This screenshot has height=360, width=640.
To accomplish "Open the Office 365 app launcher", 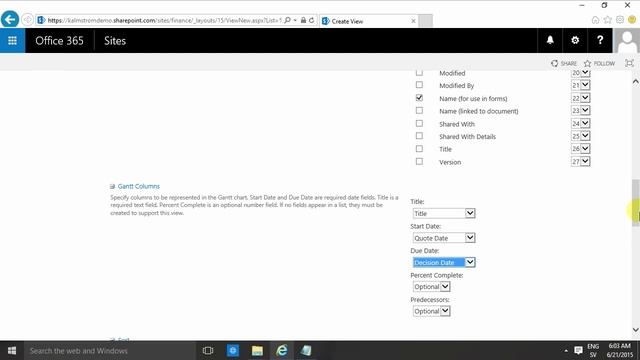I will [x=12, y=40].
